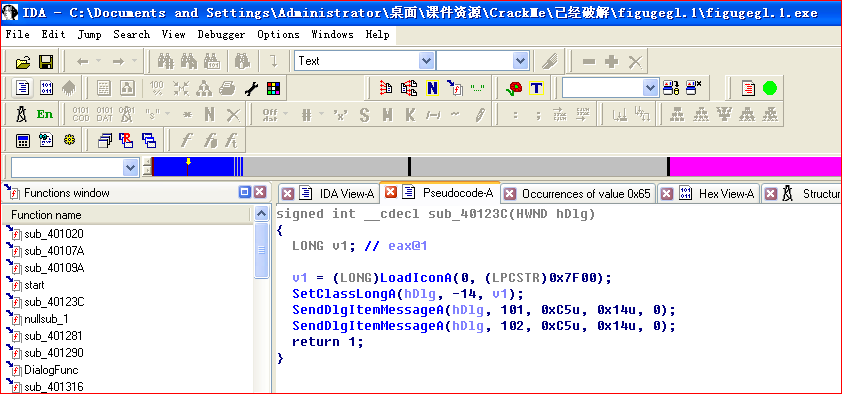Select sub_401020 in functions list
The width and height of the screenshot is (842, 394).
(54, 234)
